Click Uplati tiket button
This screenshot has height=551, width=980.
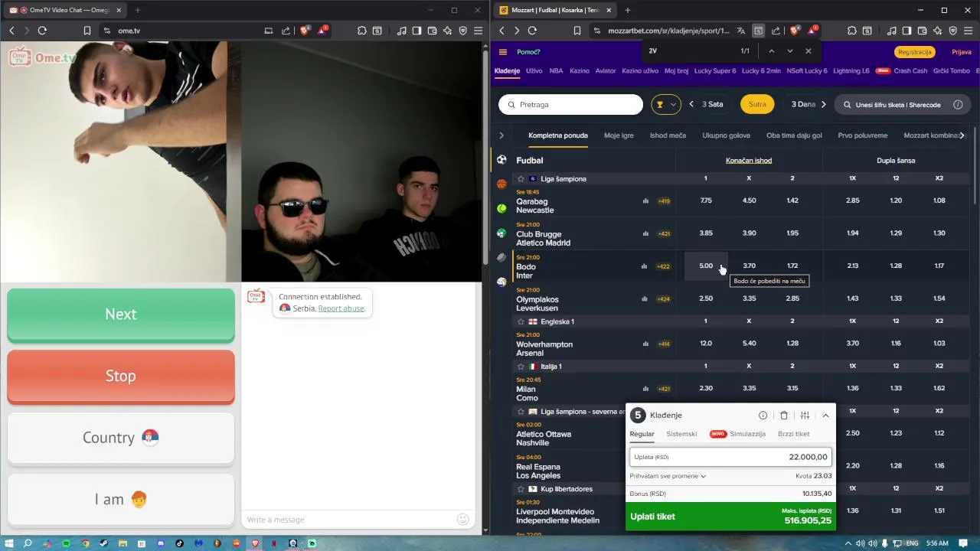pos(730,517)
